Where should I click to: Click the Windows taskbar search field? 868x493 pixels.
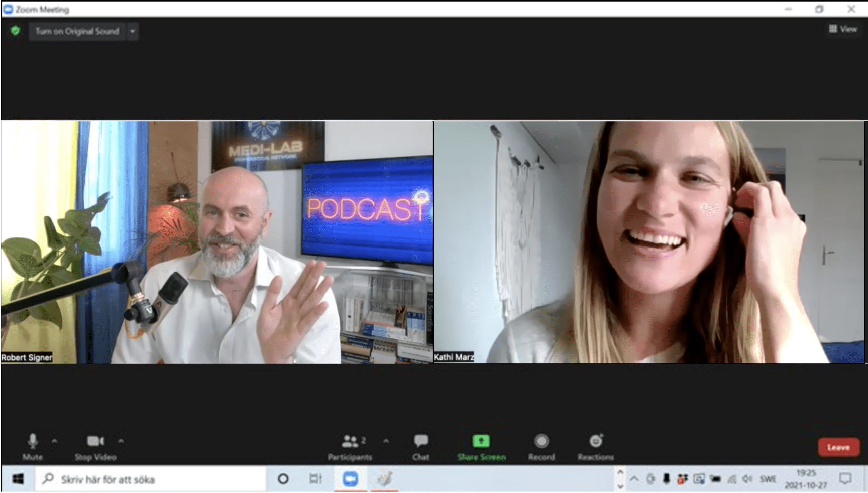(x=151, y=479)
